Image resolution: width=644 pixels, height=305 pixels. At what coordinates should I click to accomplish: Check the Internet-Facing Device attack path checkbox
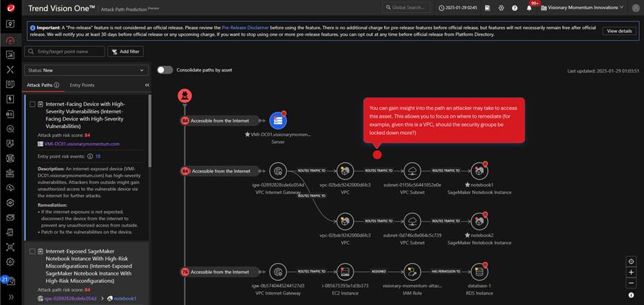[32, 105]
